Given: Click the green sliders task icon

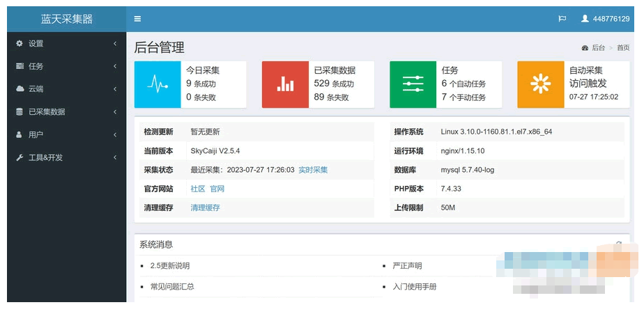Looking at the screenshot, I should click(413, 84).
